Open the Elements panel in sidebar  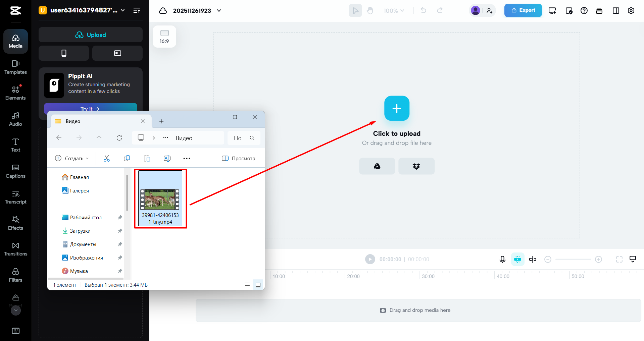pos(15,93)
